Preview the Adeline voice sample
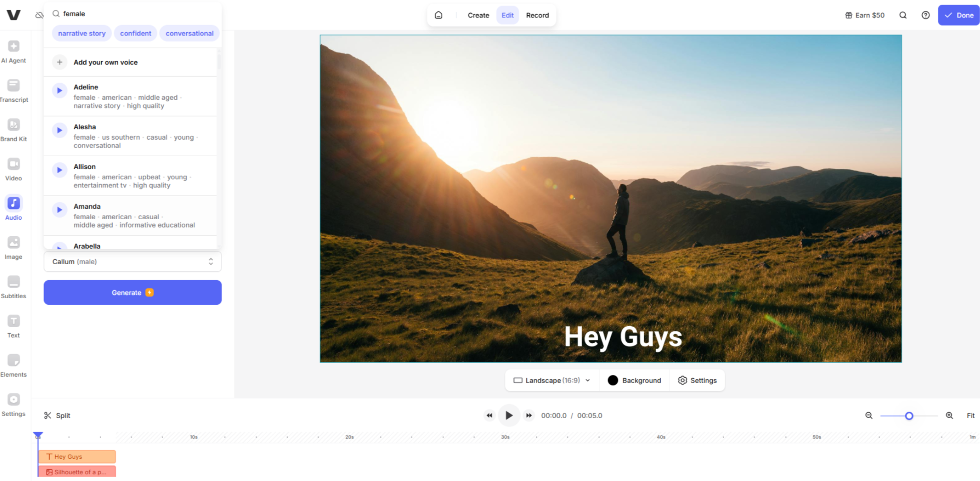The height and width of the screenshot is (481, 980). pyautogui.click(x=60, y=90)
